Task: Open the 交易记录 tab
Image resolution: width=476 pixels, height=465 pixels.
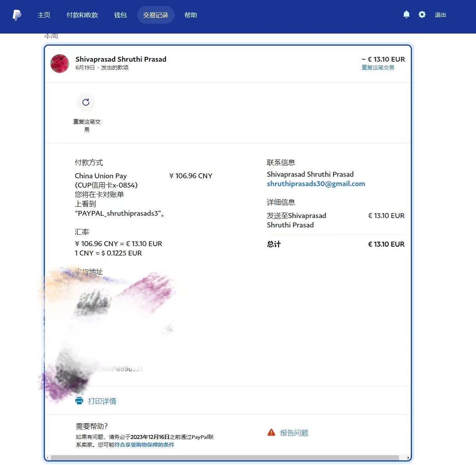Action: pos(155,15)
